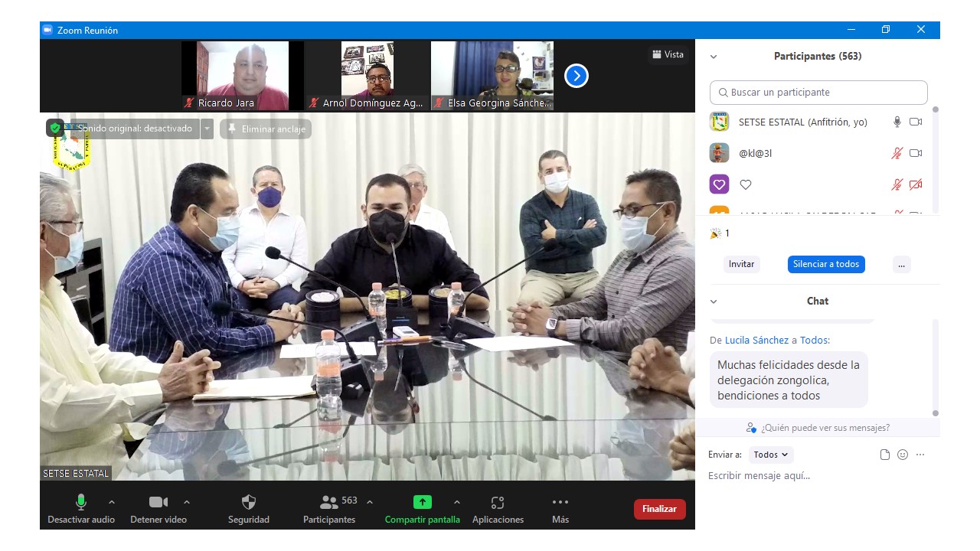Open the Vista layout menu
Screen dimensions: 980x551
coord(668,54)
